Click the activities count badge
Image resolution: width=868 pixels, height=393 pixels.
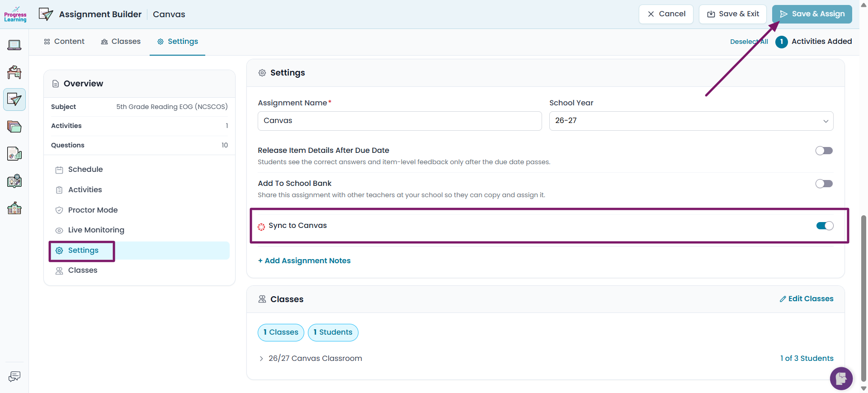[x=782, y=42]
